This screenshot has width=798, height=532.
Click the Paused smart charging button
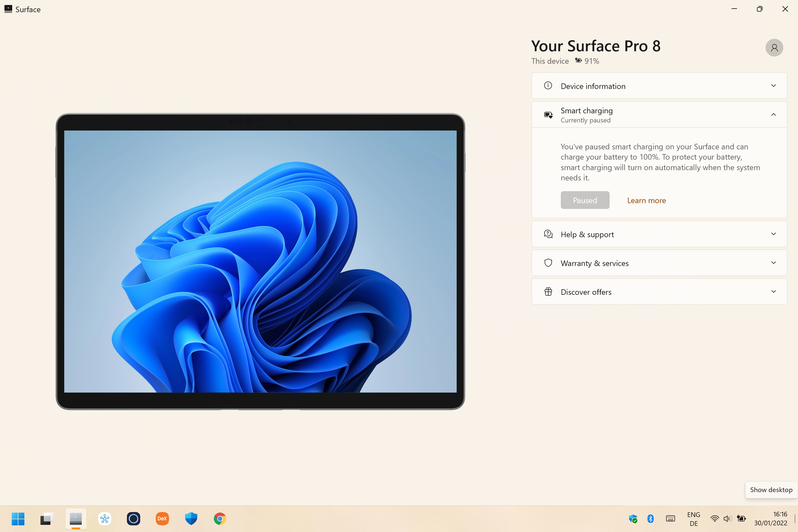(x=585, y=200)
